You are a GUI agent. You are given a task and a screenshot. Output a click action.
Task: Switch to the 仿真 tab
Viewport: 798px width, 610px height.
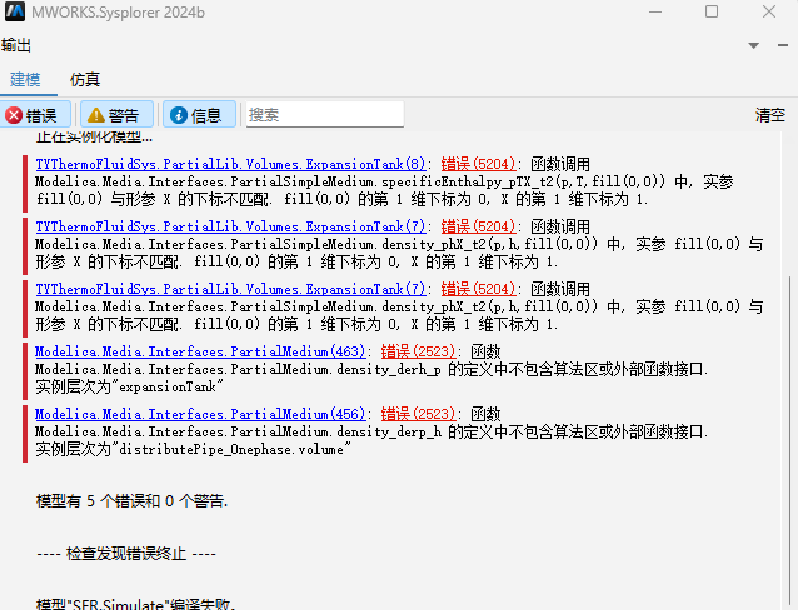(84, 79)
